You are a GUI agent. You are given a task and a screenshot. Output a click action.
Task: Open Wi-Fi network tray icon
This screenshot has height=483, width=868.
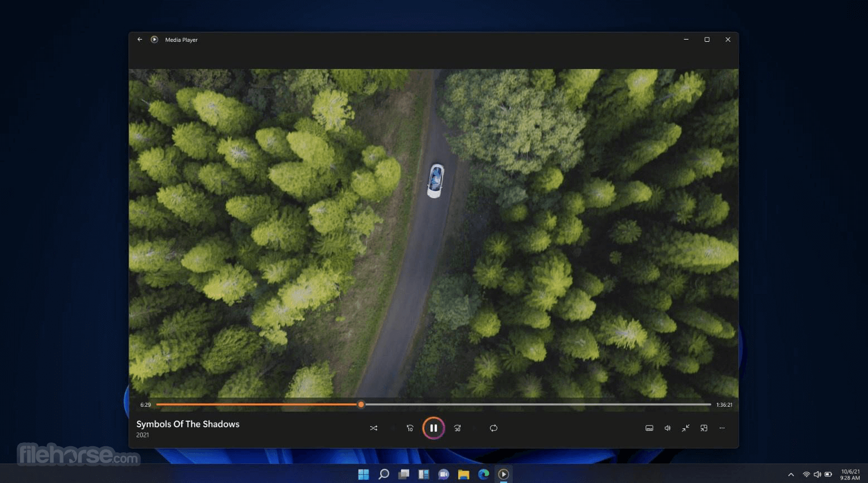[806, 475]
